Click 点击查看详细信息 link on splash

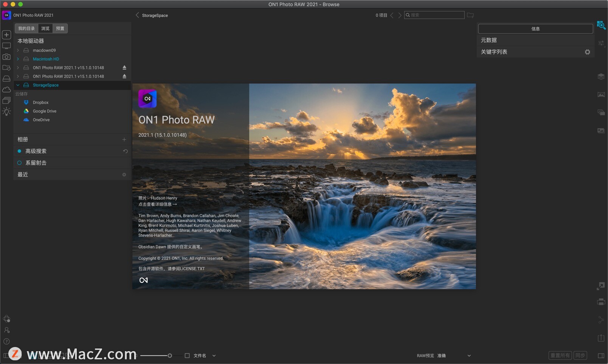click(157, 204)
